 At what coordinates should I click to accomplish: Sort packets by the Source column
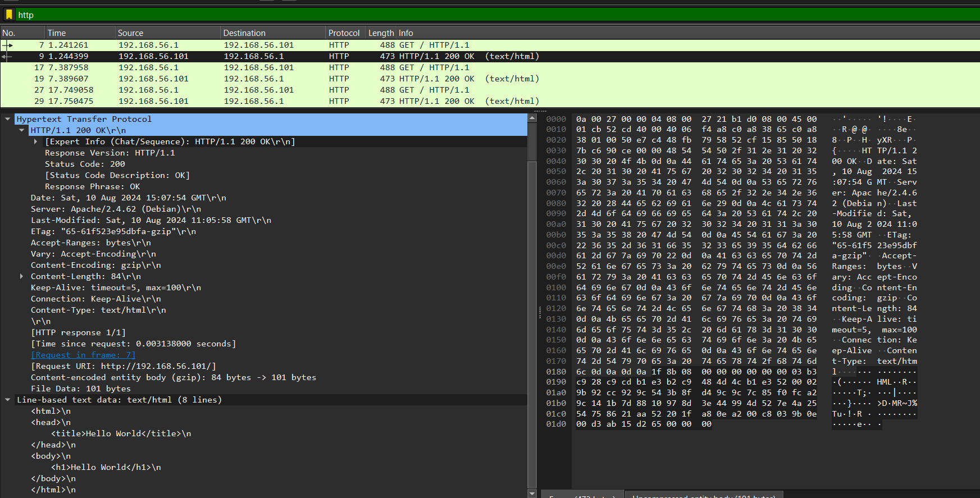click(168, 33)
